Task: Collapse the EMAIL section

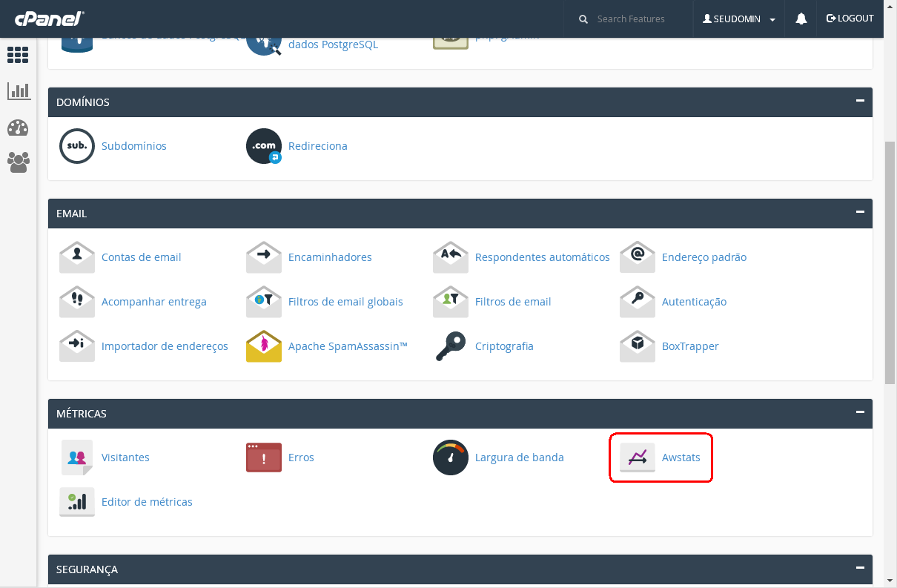Action: tap(860, 212)
